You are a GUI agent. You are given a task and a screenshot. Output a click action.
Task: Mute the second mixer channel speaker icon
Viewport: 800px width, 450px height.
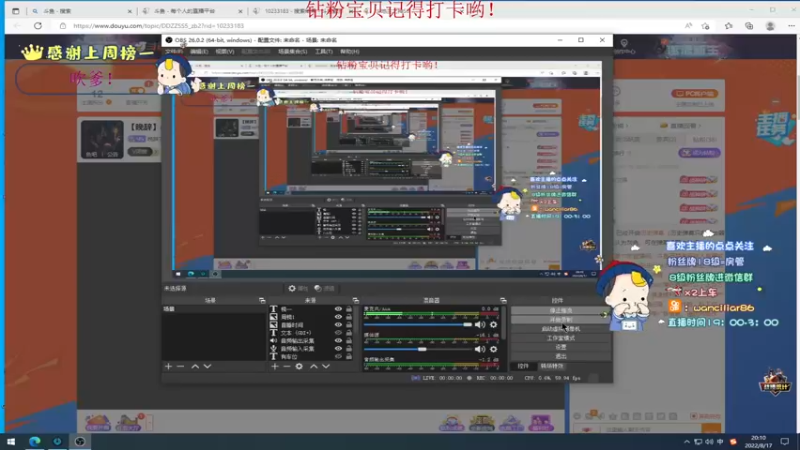(x=480, y=349)
